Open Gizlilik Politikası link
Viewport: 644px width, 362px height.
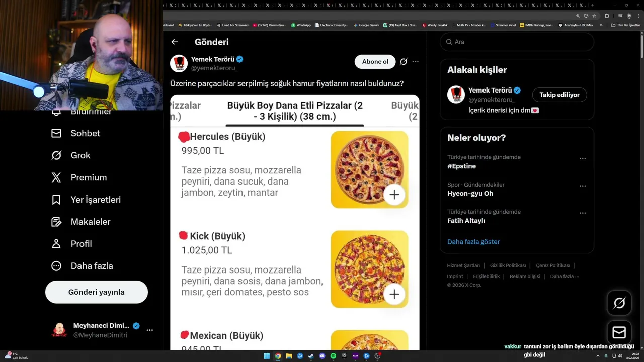click(508, 265)
